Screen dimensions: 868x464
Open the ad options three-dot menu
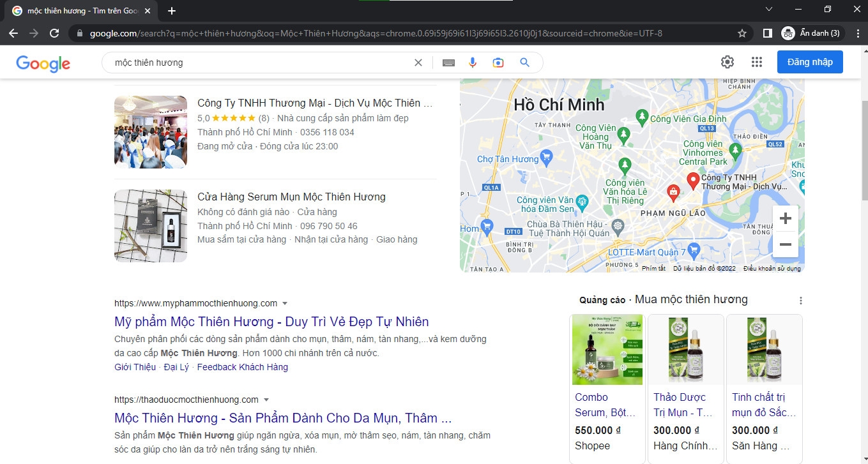pos(801,301)
